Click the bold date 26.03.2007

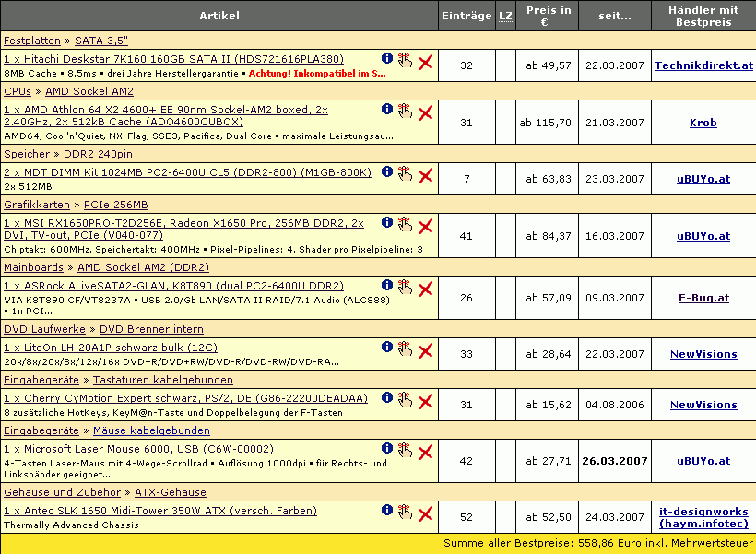615,461
